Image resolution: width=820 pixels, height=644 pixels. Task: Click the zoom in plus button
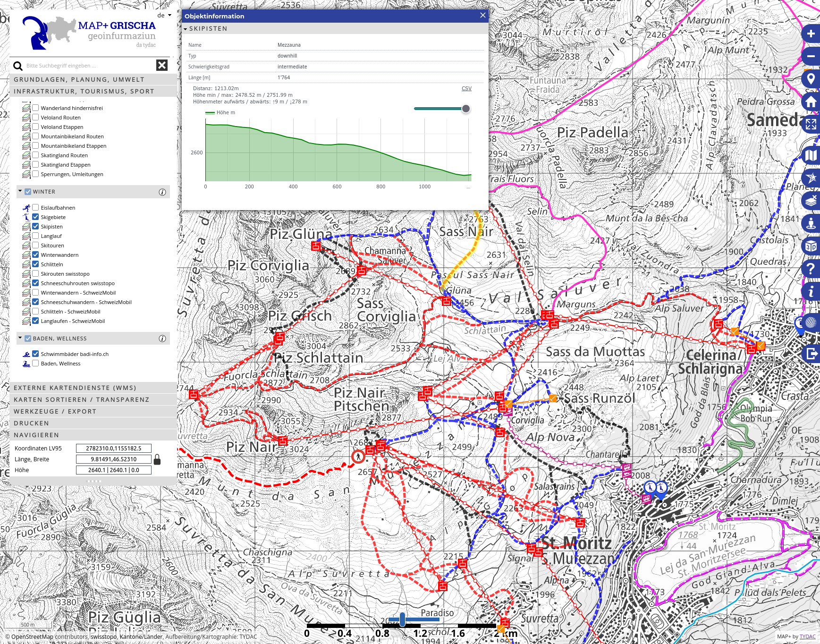click(x=811, y=34)
